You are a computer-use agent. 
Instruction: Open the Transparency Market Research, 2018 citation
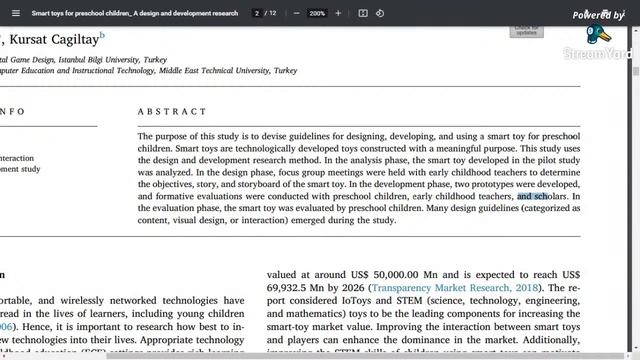(x=455, y=288)
